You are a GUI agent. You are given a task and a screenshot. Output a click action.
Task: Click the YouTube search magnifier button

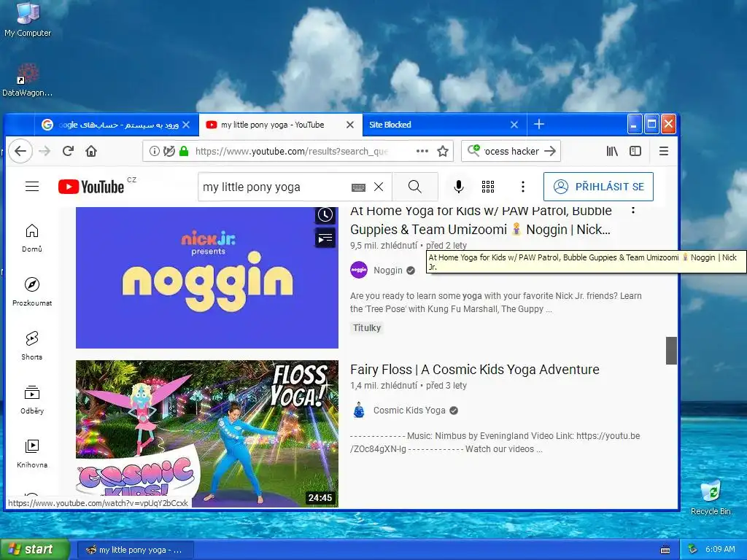pyautogui.click(x=415, y=187)
